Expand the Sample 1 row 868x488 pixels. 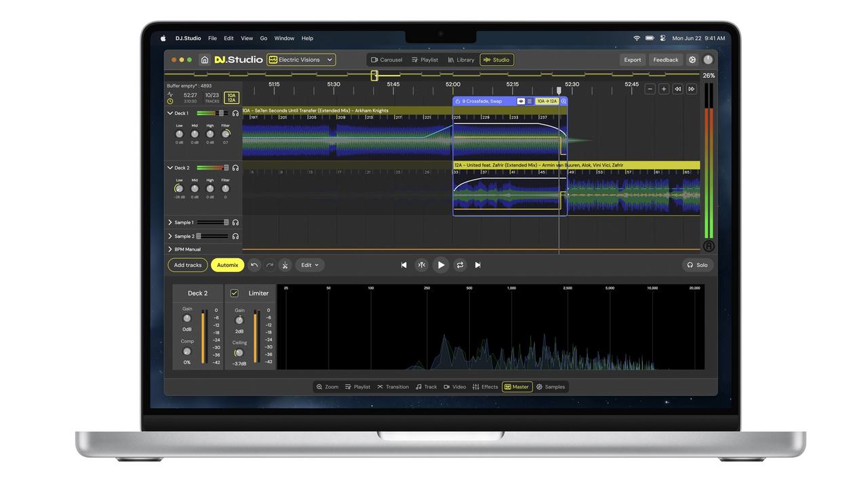(x=170, y=222)
